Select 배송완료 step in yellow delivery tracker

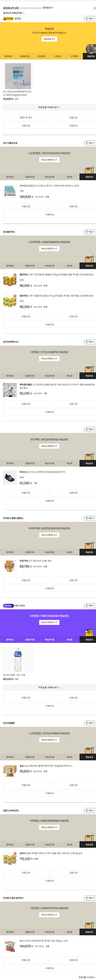(91, 56)
